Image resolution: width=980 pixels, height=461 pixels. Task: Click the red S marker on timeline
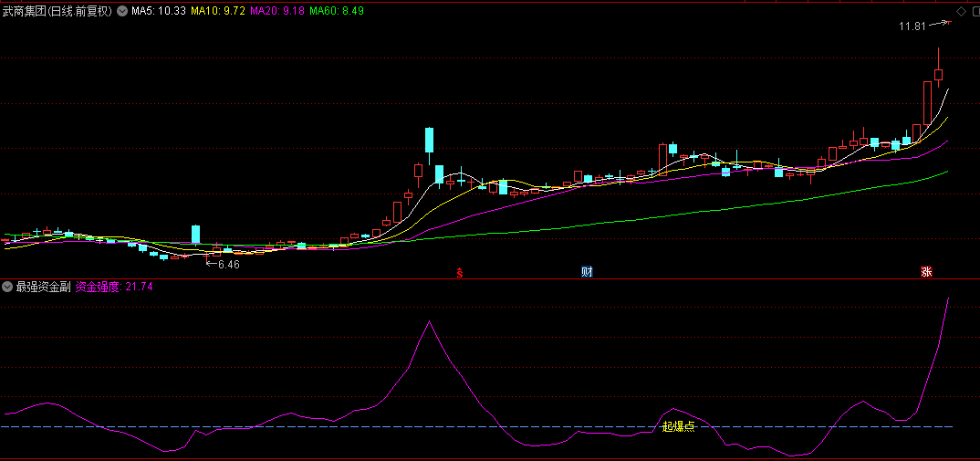click(461, 271)
